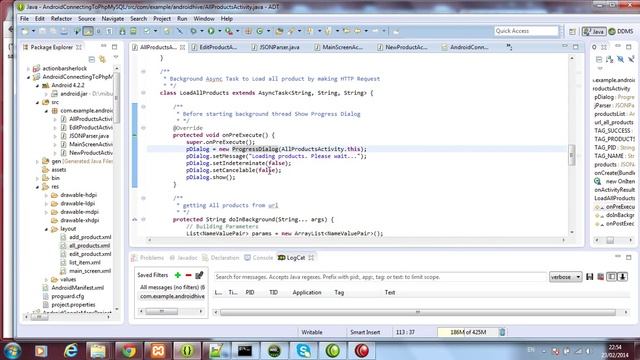640x360 pixels.
Task: Open the File menu
Action: (24, 19)
